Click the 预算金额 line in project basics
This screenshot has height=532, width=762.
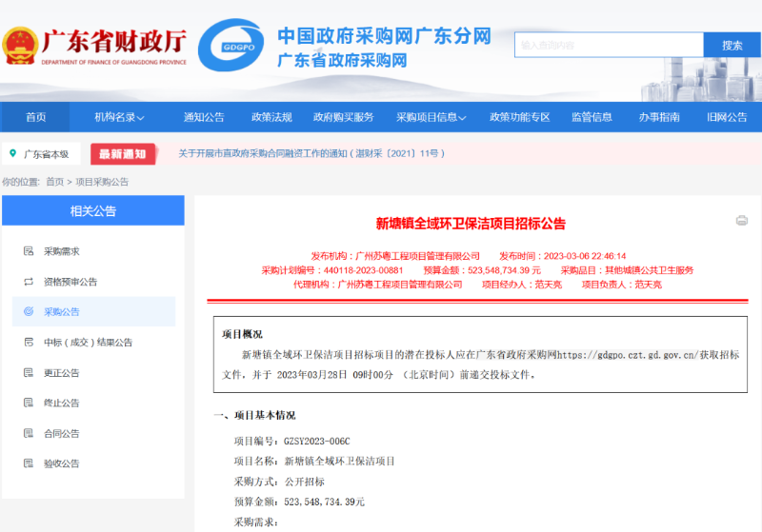pos(299,502)
